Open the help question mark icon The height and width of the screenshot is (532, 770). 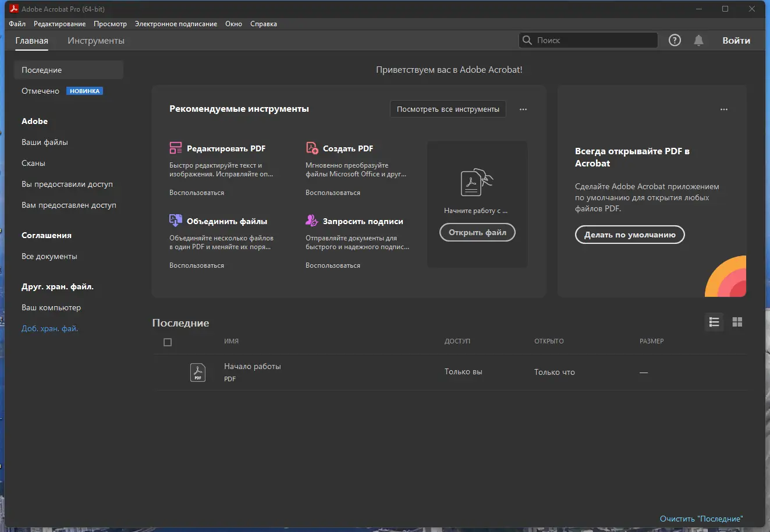[675, 40]
